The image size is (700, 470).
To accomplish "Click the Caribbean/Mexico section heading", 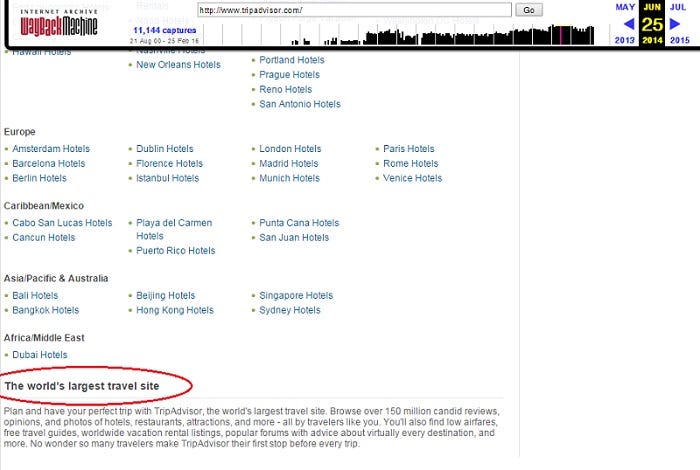I will coord(44,206).
